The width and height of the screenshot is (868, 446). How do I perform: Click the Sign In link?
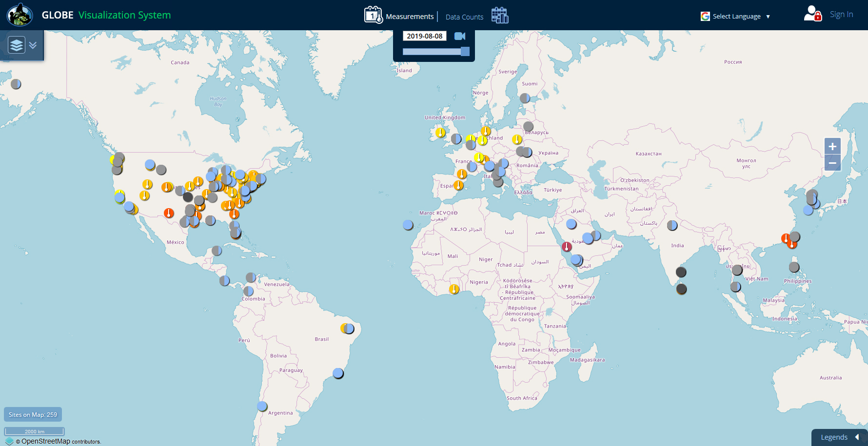pos(841,15)
